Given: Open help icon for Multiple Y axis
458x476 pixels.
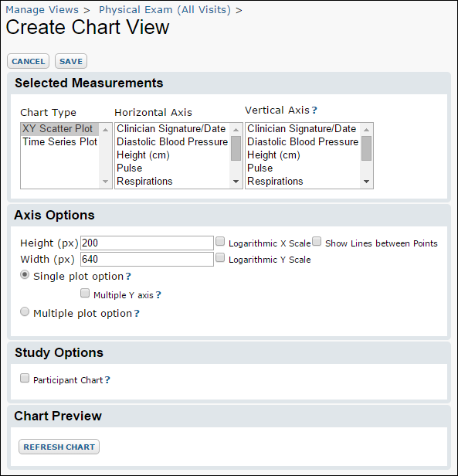Looking at the screenshot, I should pyautogui.click(x=158, y=295).
